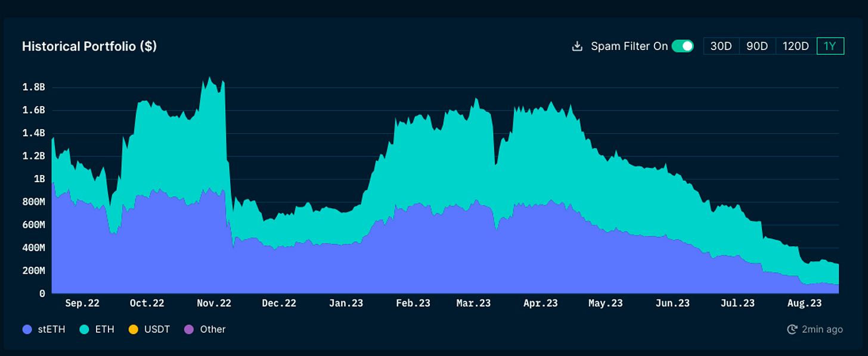Switch chart range to 30D
Viewport: 868px width, 356px height.
click(x=721, y=46)
